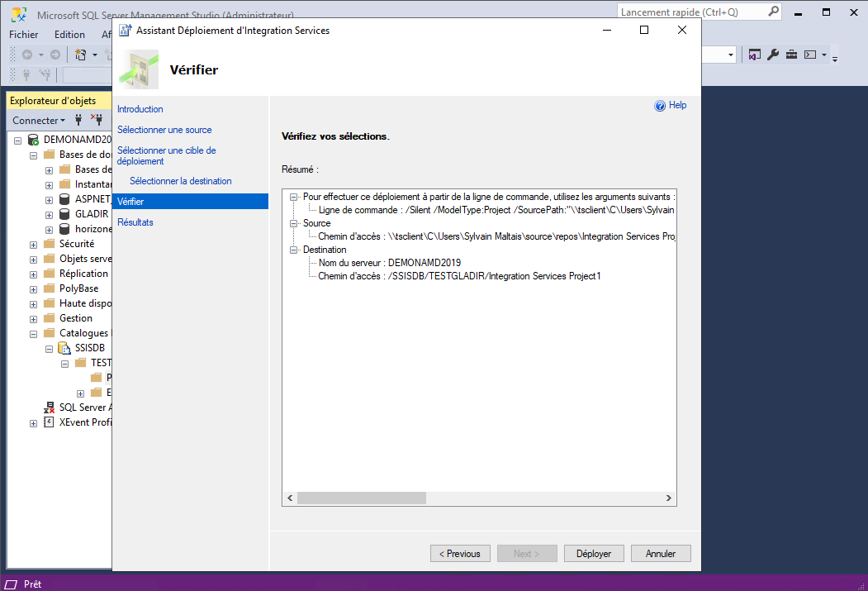The image size is (868, 591).
Task: Select the Sécurité folder icon
Action: [50, 244]
